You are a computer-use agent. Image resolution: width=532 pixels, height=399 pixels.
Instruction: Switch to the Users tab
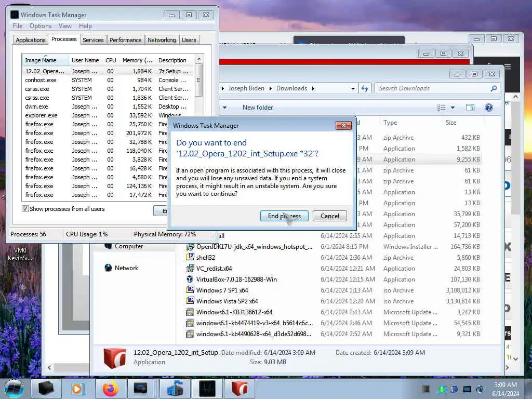[189, 40]
